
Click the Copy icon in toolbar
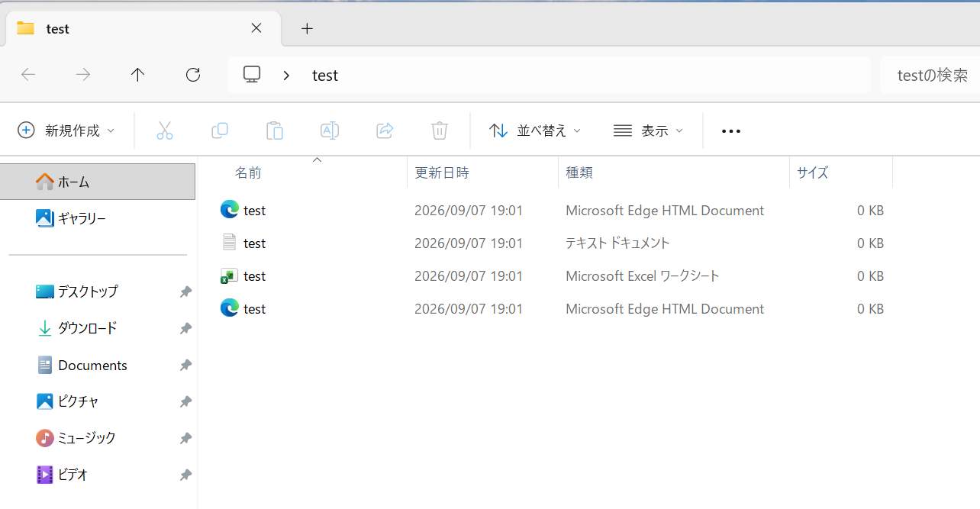220,130
